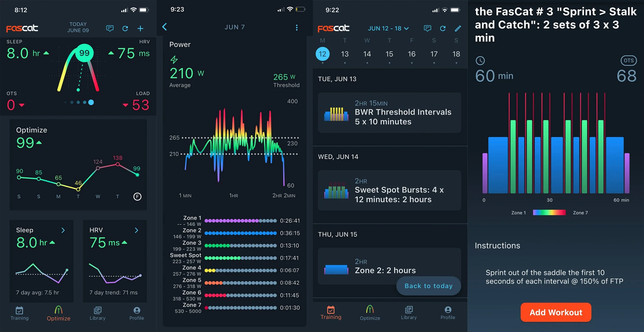Tap the Back to today button
644x332 pixels.
coord(428,286)
